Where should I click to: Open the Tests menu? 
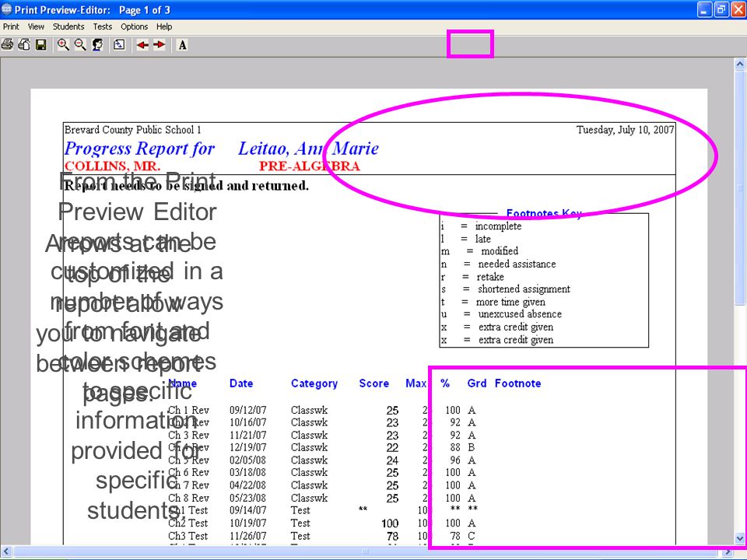[x=103, y=26]
